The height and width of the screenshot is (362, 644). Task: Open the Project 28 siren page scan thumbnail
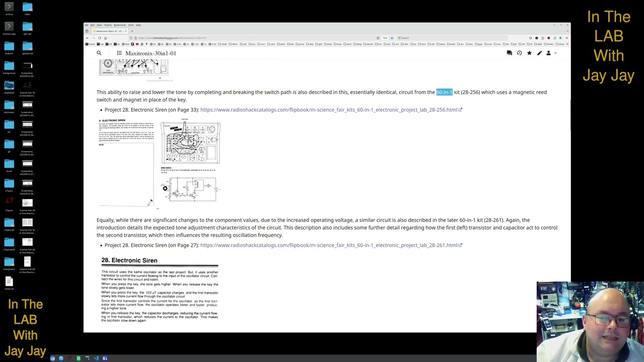[159, 163]
